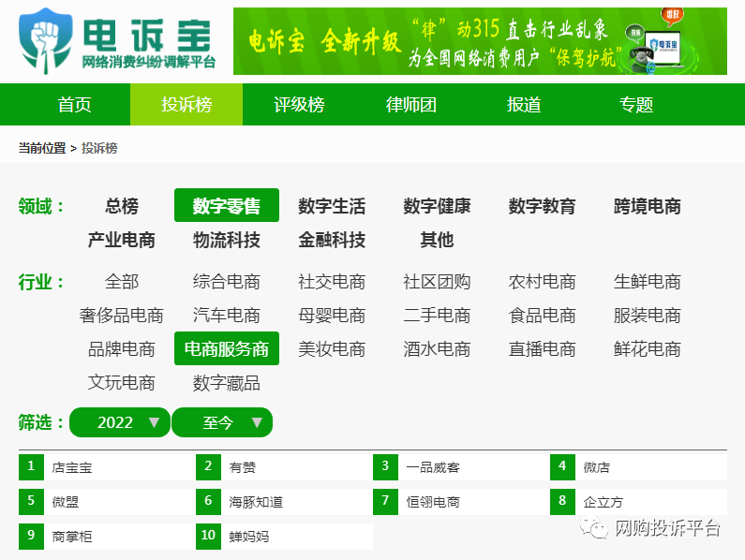Open rank 9 商掌柜 entry

[x=107, y=537]
